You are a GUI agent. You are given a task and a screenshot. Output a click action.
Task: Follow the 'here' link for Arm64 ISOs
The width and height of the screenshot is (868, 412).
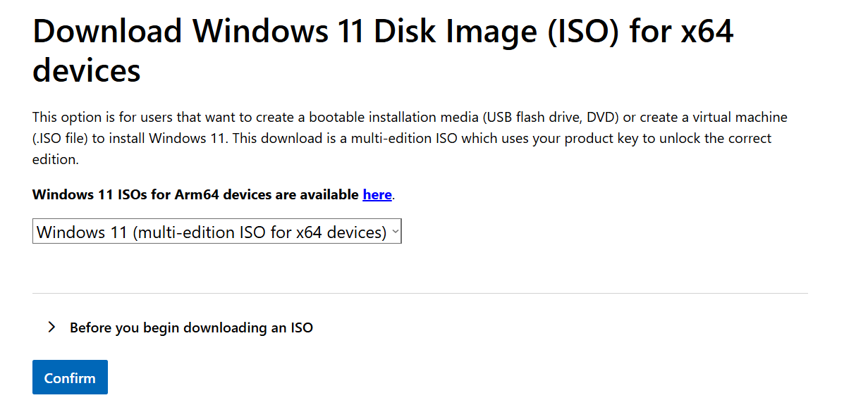(377, 194)
